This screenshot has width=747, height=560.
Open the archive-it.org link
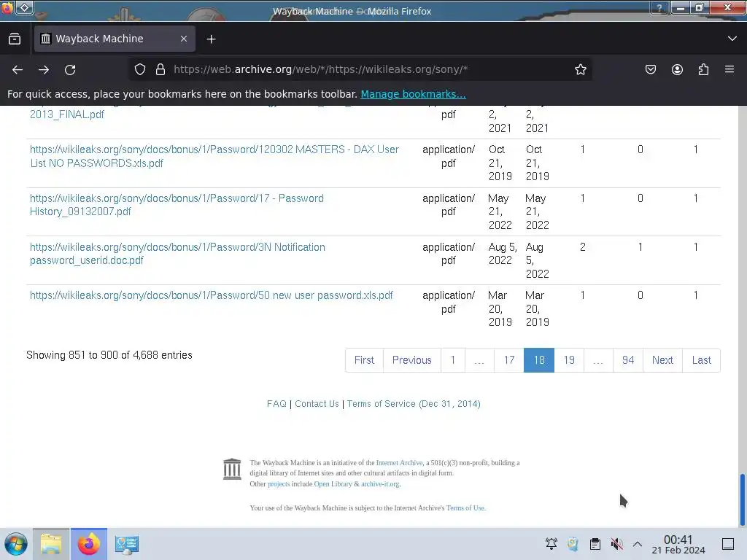pyautogui.click(x=380, y=484)
